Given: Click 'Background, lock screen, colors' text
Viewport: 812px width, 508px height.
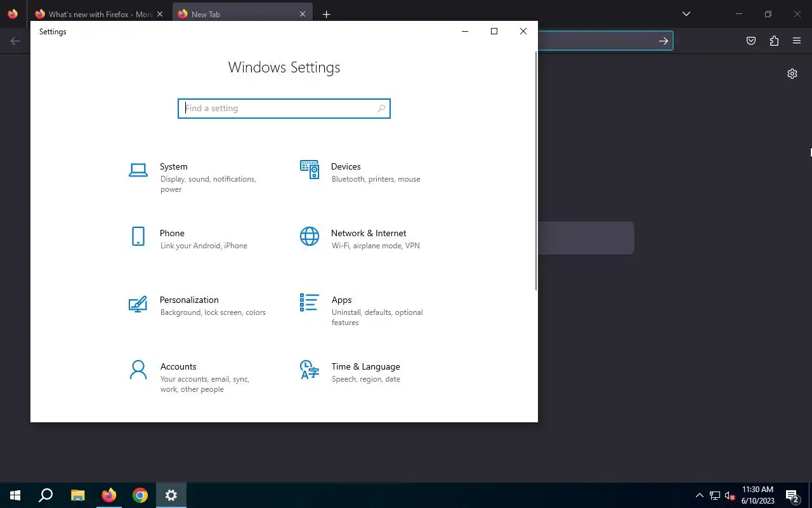Looking at the screenshot, I should pyautogui.click(x=213, y=312).
